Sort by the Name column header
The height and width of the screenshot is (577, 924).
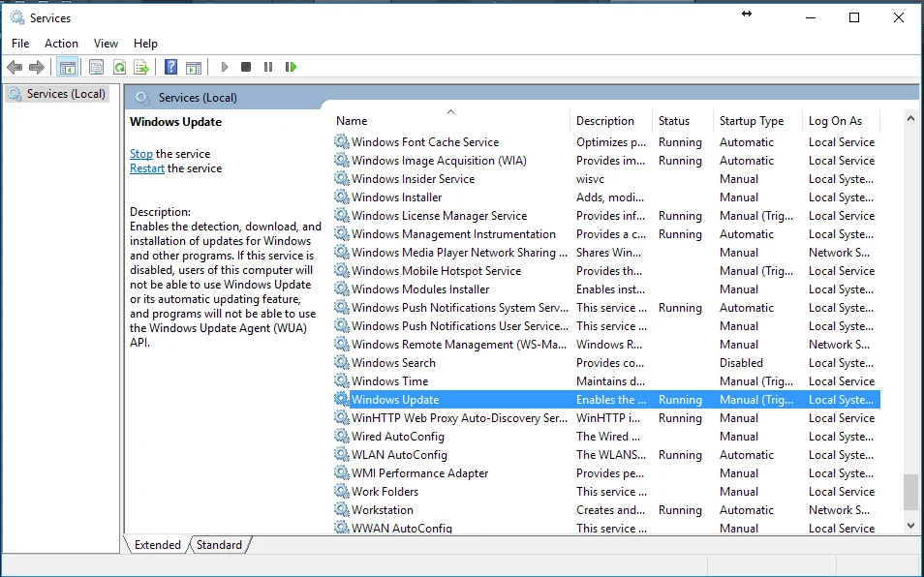[450, 121]
